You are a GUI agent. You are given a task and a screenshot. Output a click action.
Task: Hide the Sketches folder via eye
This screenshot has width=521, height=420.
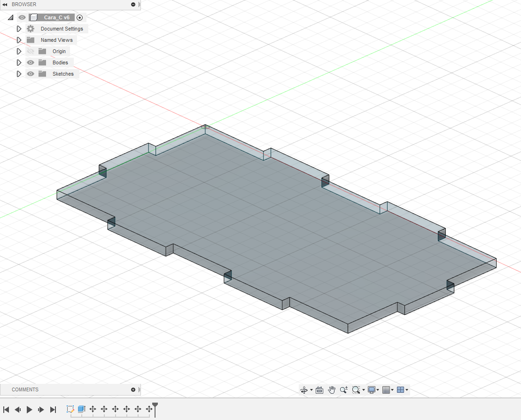(x=30, y=74)
